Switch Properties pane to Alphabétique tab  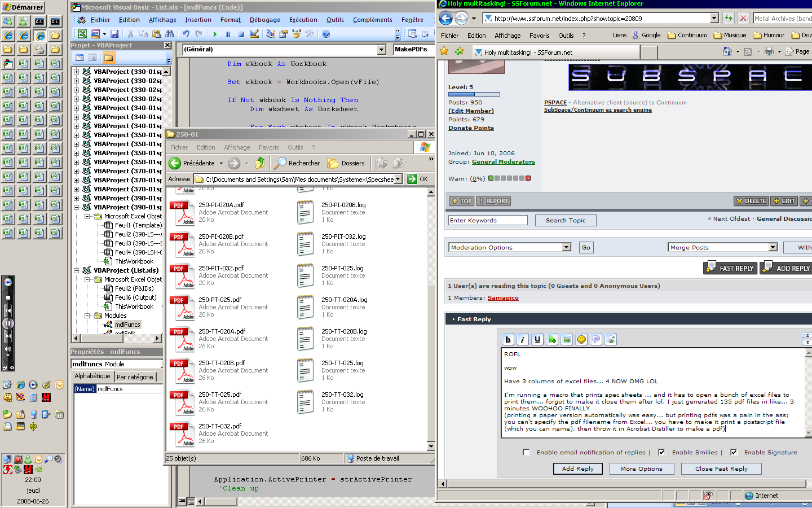[92, 376]
